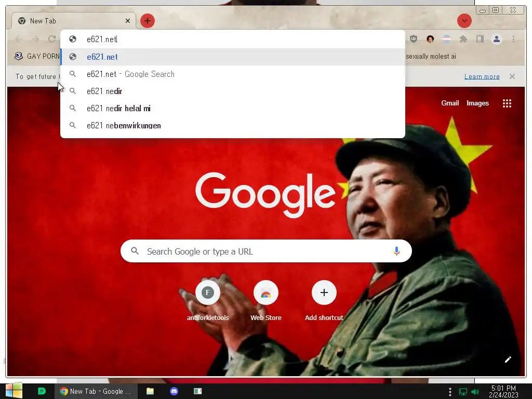The image size is (532, 399).
Task: Close the New Tab tab
Action: 128,21
